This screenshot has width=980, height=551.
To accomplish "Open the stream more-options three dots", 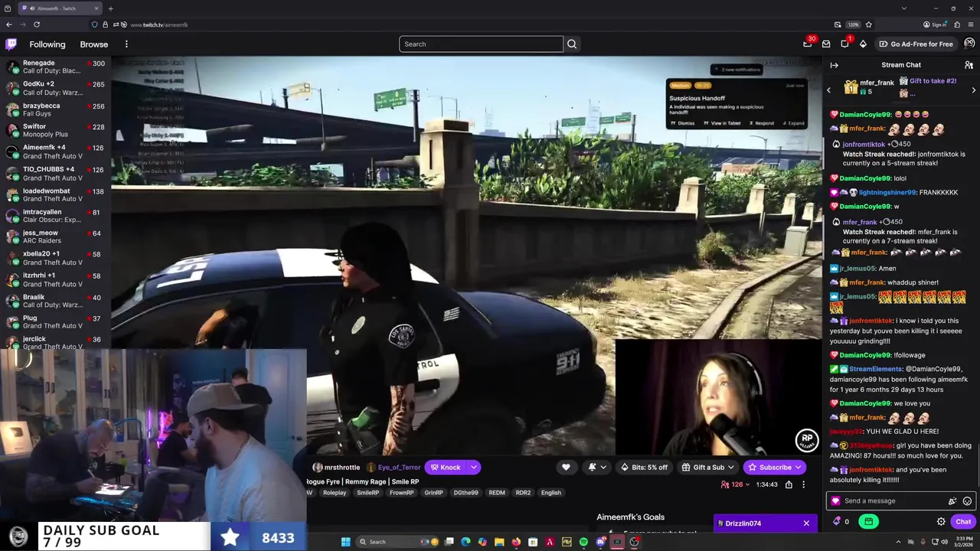I will pos(803,484).
